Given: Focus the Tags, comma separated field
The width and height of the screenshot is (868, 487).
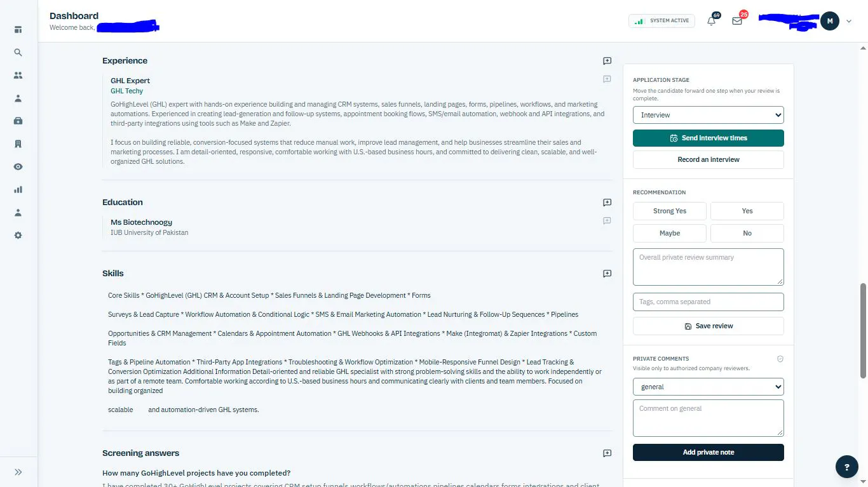Looking at the screenshot, I should pos(708,302).
